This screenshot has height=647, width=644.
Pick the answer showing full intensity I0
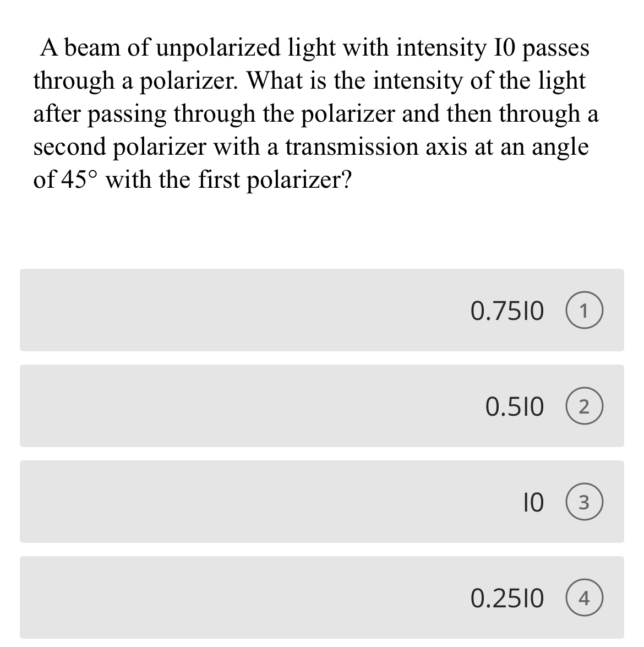(322, 502)
